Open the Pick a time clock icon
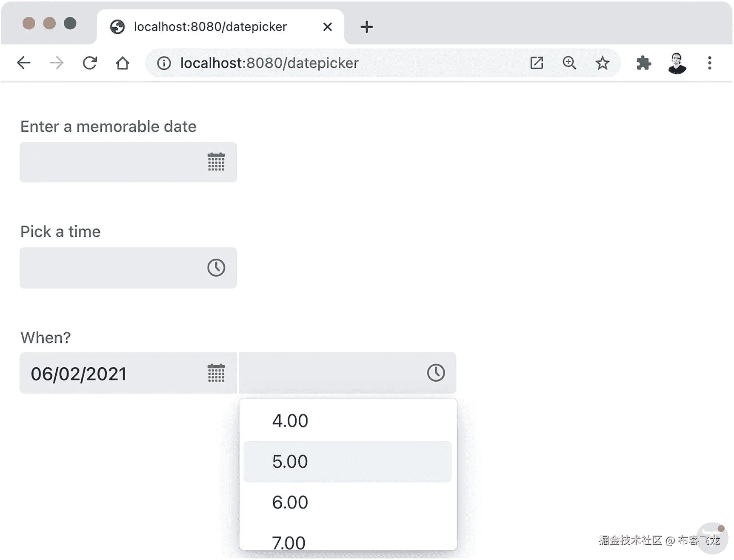734x560 pixels. pos(216,268)
